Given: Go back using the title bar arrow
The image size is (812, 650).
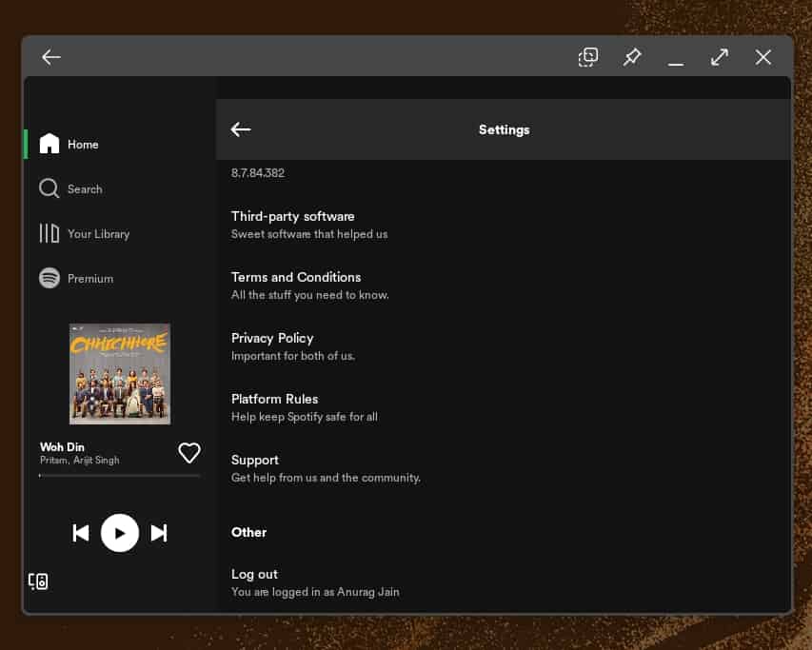Looking at the screenshot, I should coord(51,57).
